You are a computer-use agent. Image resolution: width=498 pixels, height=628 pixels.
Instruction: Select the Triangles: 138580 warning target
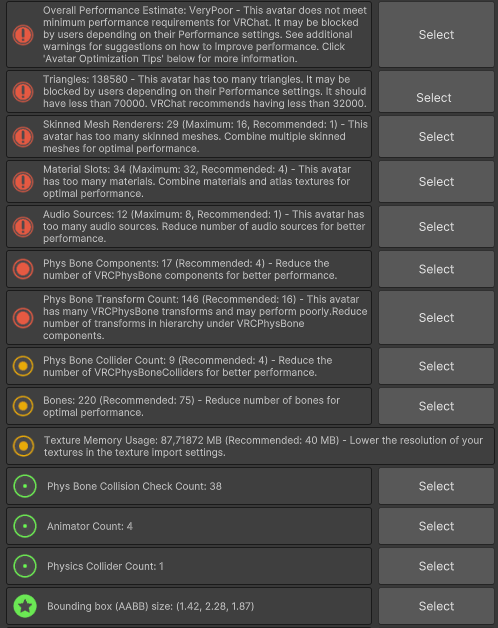[436, 92]
